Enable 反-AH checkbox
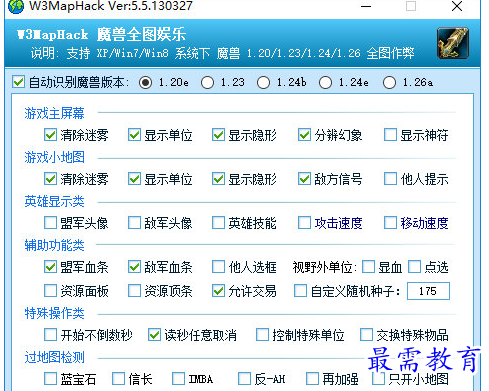 pyautogui.click(x=244, y=379)
